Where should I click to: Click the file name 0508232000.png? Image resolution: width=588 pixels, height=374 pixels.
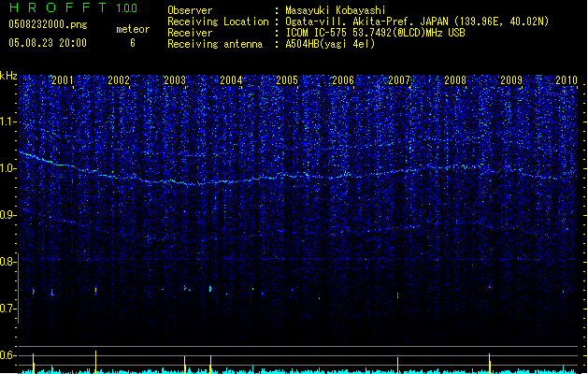tap(48, 24)
